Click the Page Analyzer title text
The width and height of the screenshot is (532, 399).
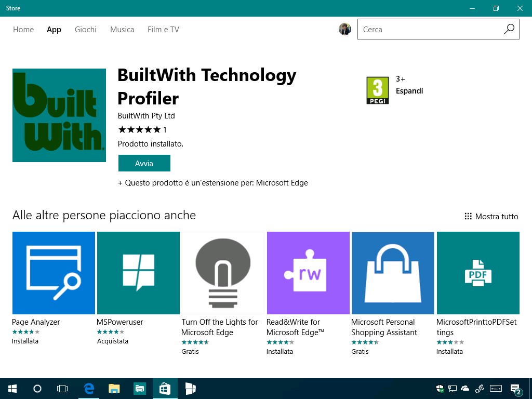coord(36,322)
